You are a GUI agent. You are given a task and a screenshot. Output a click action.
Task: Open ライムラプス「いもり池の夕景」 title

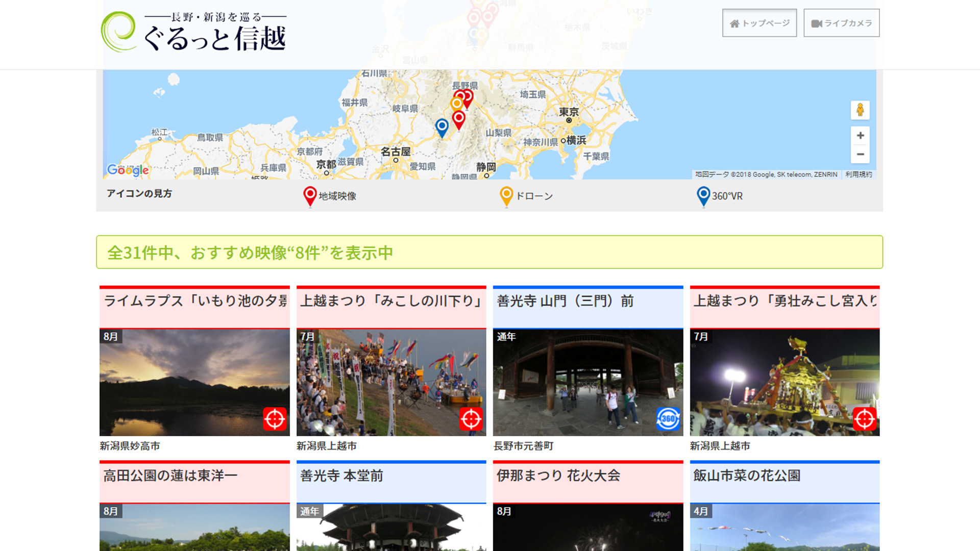194,301
